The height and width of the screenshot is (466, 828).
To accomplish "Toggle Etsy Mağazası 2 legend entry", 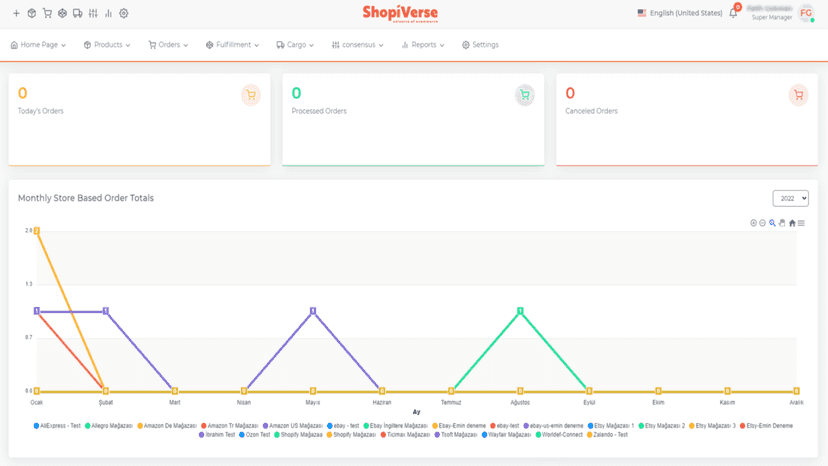I will (662, 426).
